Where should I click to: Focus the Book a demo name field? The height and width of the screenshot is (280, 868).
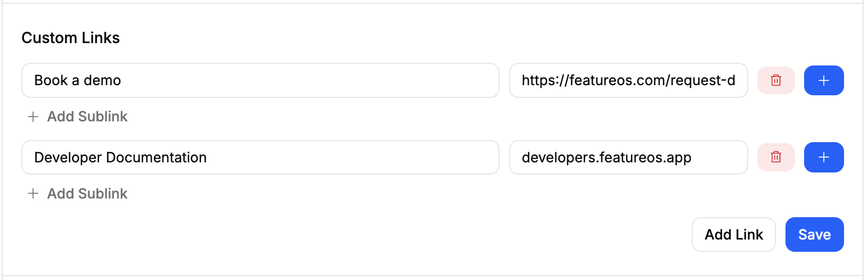point(260,80)
